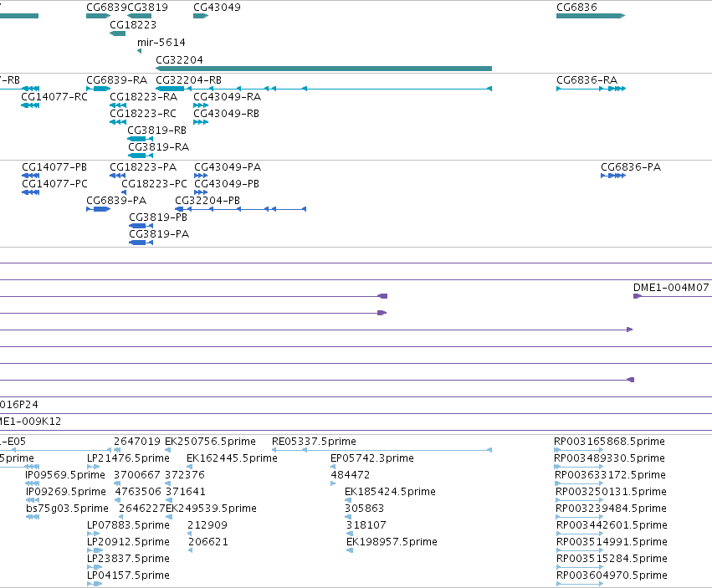Select EST 305863

[x=365, y=509]
